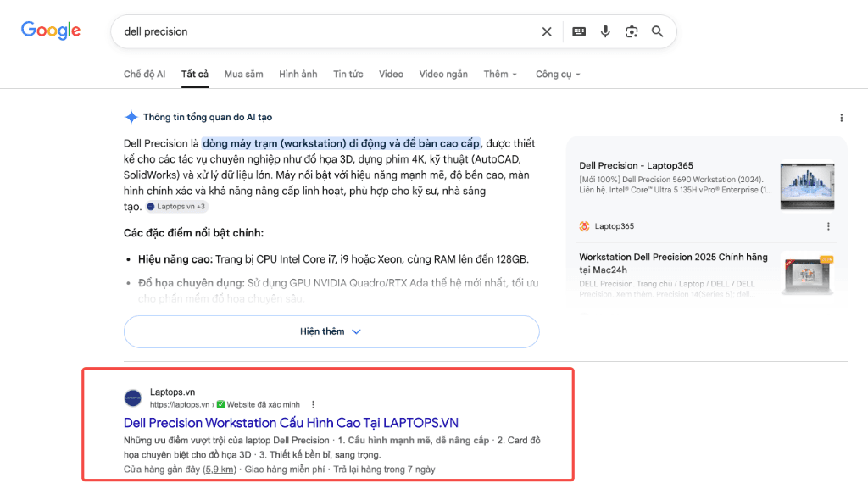
Task: Click the Google logo
Action: 50,31
